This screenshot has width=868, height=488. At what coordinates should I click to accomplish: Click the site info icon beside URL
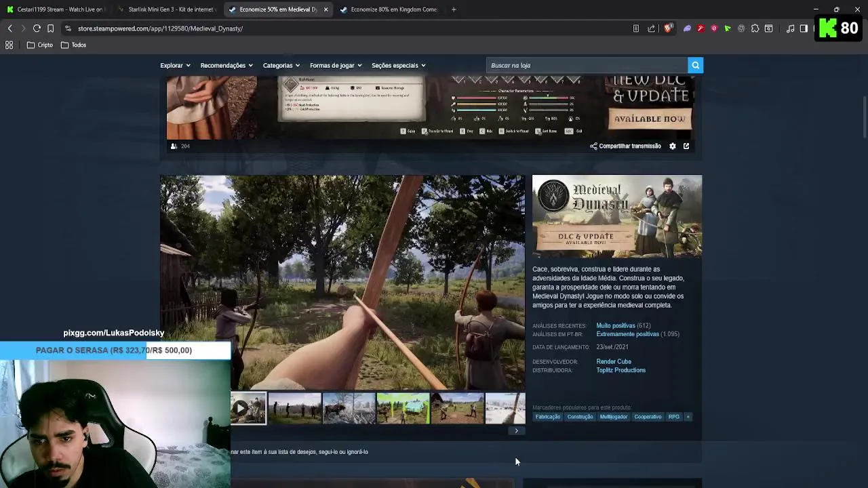68,28
